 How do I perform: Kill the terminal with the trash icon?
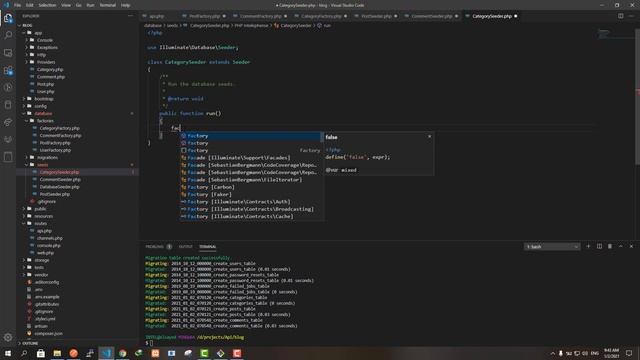click(610, 247)
